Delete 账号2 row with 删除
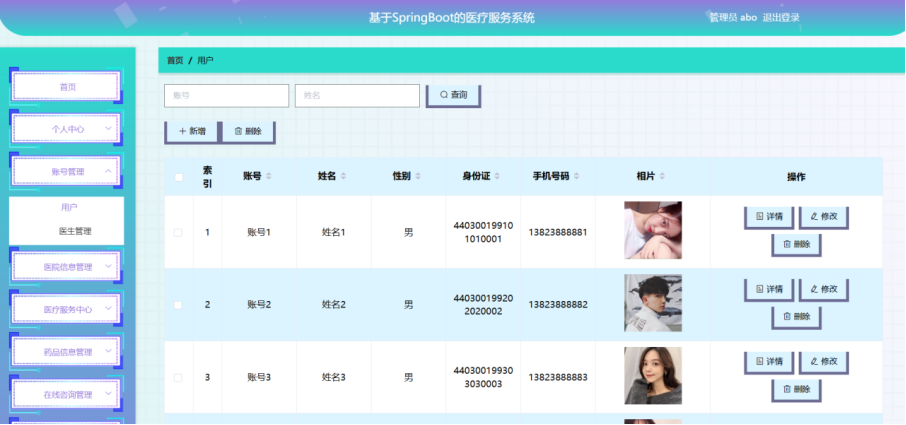The width and height of the screenshot is (906, 425). pos(796,318)
